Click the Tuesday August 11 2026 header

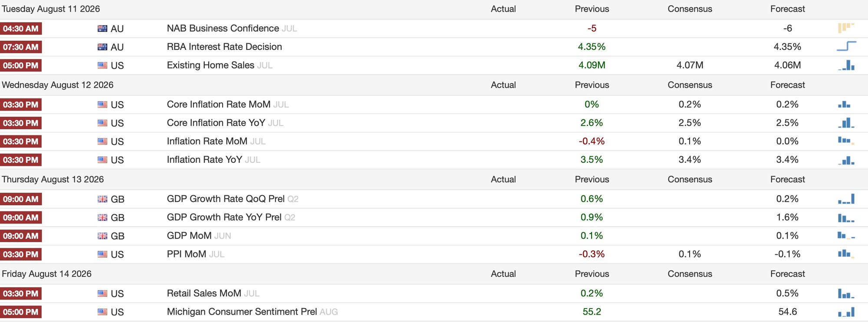[51, 9]
